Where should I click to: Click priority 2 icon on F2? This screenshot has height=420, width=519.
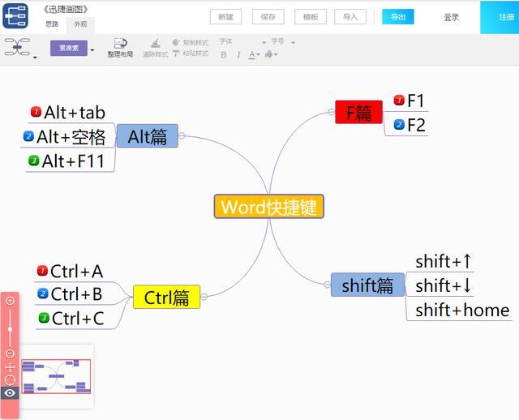(399, 125)
